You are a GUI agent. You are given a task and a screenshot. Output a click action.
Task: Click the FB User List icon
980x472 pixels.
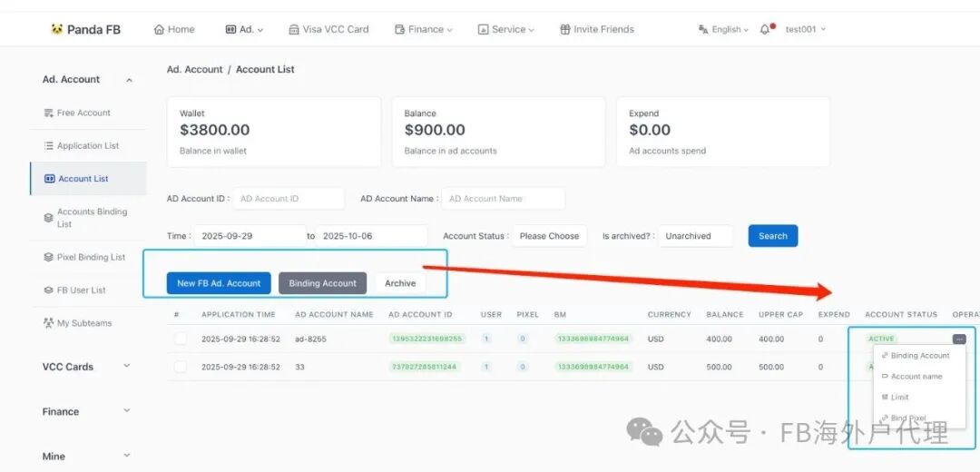pos(49,290)
